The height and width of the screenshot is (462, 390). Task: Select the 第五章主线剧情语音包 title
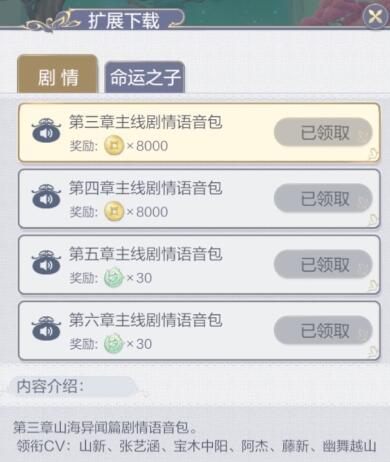[145, 254]
